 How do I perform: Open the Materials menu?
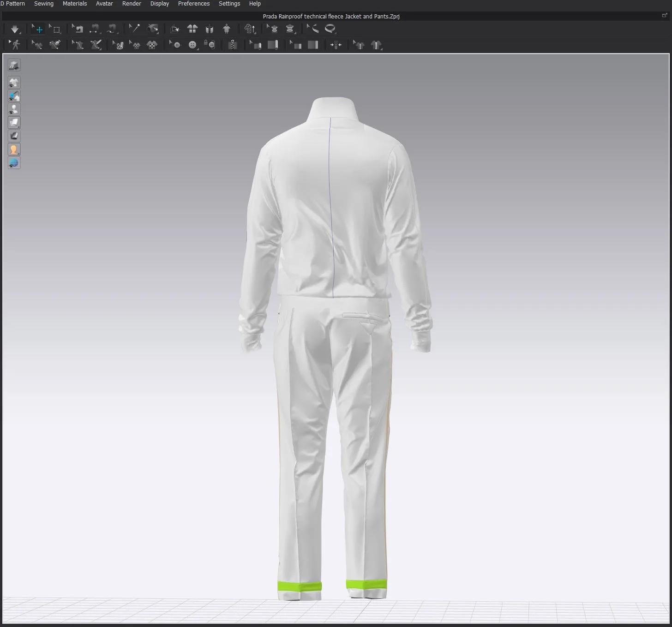coord(75,4)
